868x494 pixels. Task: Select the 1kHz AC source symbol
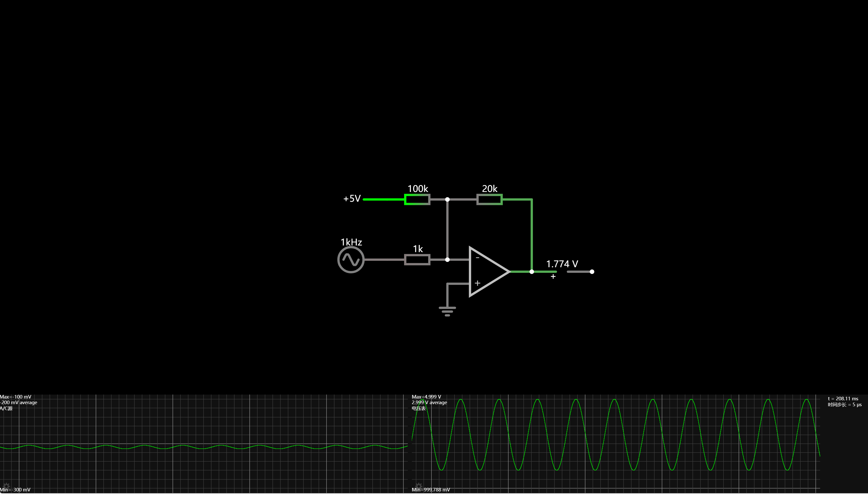click(x=351, y=260)
